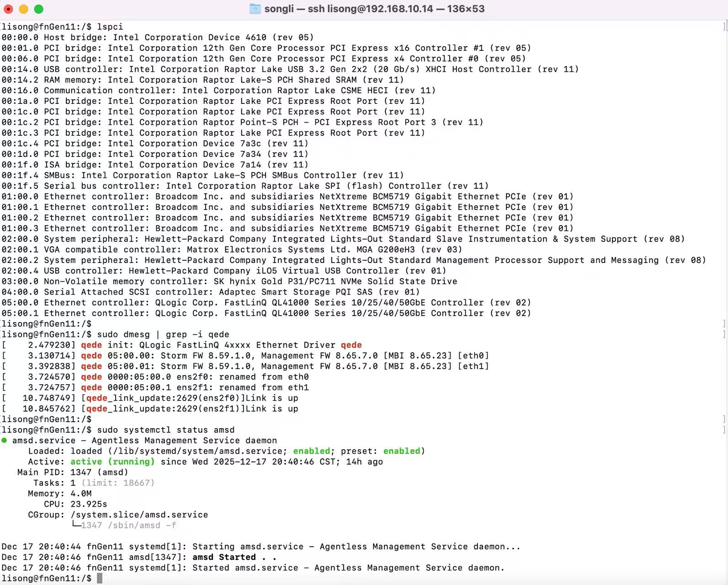This screenshot has height=585, width=728.
Task: Select the 'Device 4610' host bridge text
Action: click(238, 38)
